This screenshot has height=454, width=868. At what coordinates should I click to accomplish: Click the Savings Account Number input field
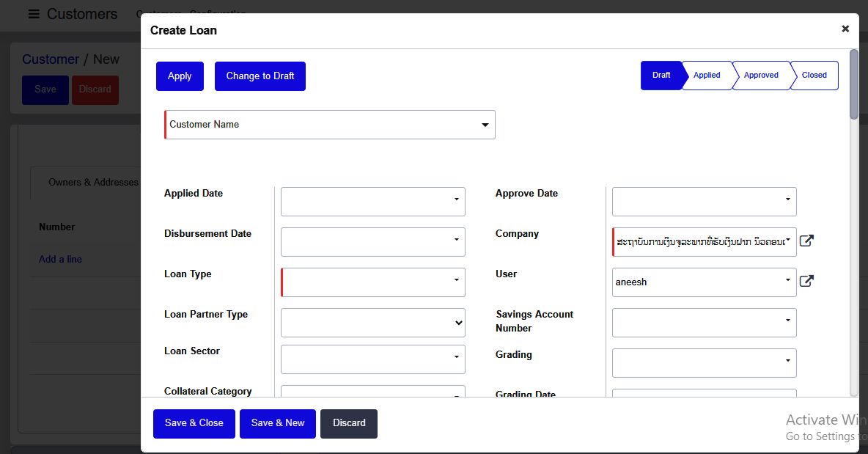click(704, 322)
